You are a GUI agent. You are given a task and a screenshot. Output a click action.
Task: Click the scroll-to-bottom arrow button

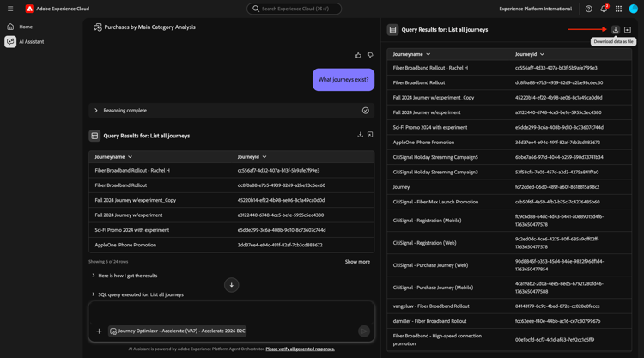click(x=232, y=285)
